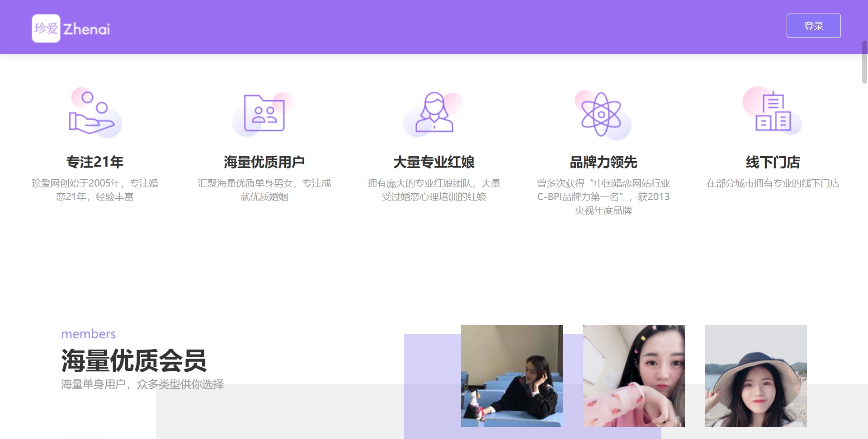Click the offline store building icon
The height and width of the screenshot is (439, 868).
[773, 112]
